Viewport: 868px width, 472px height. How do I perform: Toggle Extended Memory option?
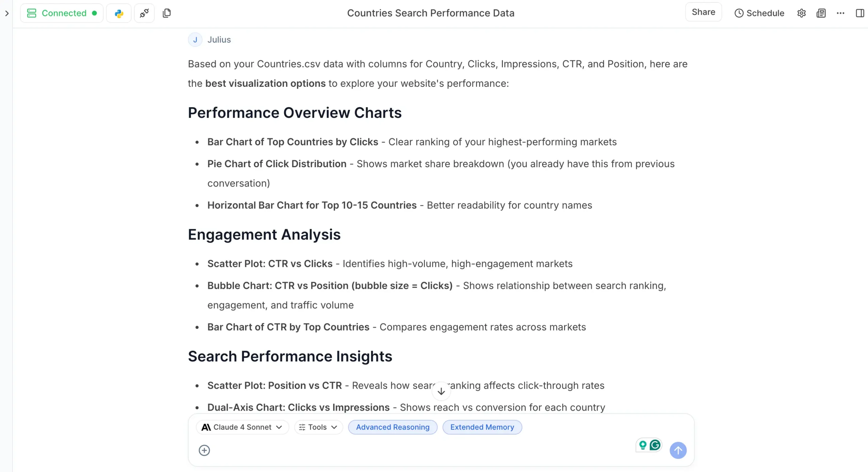pyautogui.click(x=482, y=427)
